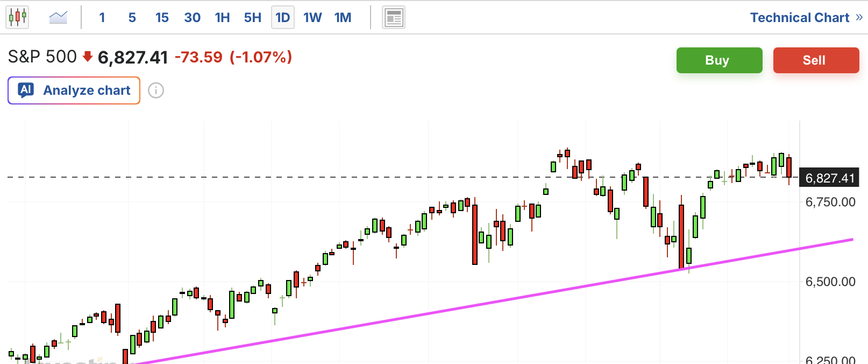Viewport: 868px width, 364px height.
Task: Click the 6,827.41 current price label
Action: [x=829, y=178]
